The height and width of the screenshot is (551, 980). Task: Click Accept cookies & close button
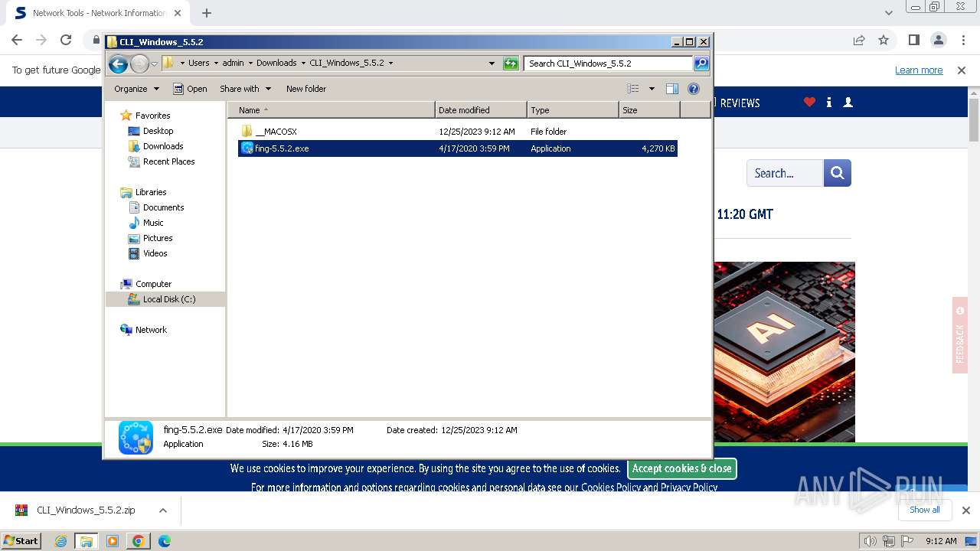682,468
